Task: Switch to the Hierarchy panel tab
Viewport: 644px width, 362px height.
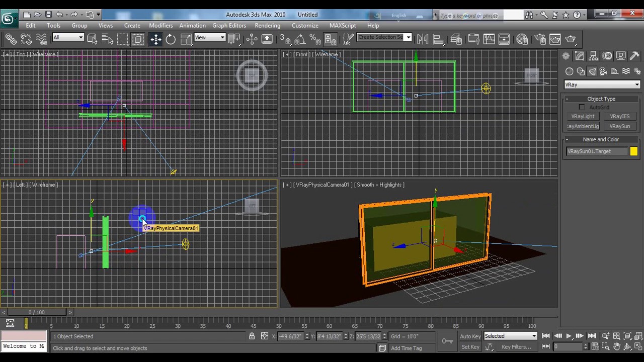Action: [x=594, y=56]
